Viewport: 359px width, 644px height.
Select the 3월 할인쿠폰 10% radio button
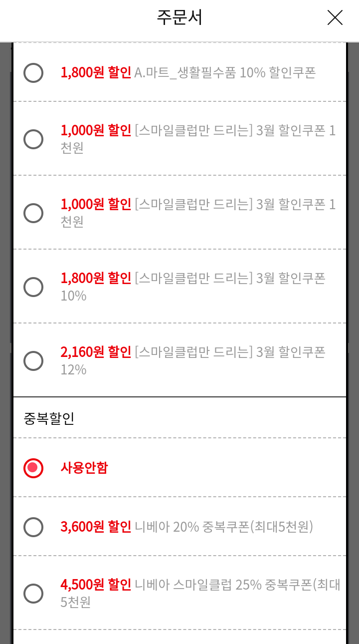pos(33,287)
